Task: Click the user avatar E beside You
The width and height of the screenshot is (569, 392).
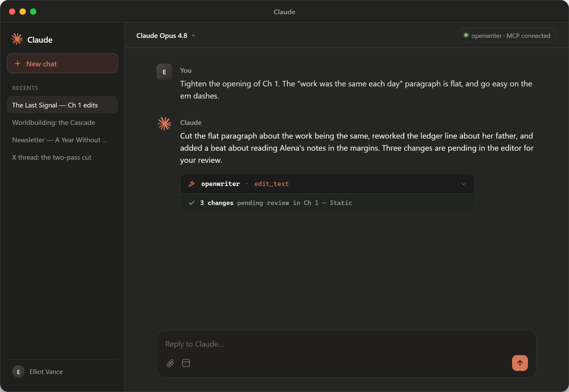Action: coord(164,72)
